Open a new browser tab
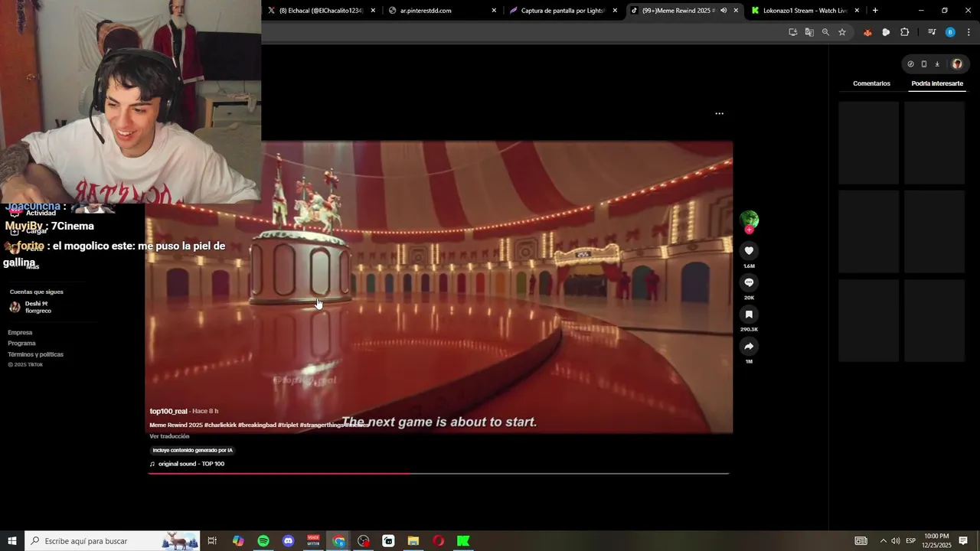The image size is (980, 551). pos(875,11)
